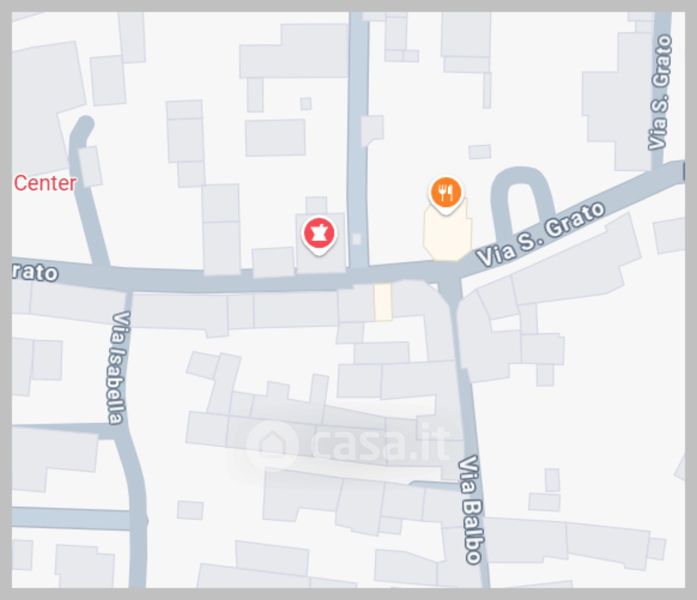Click the Via Isabella street label

point(119,368)
